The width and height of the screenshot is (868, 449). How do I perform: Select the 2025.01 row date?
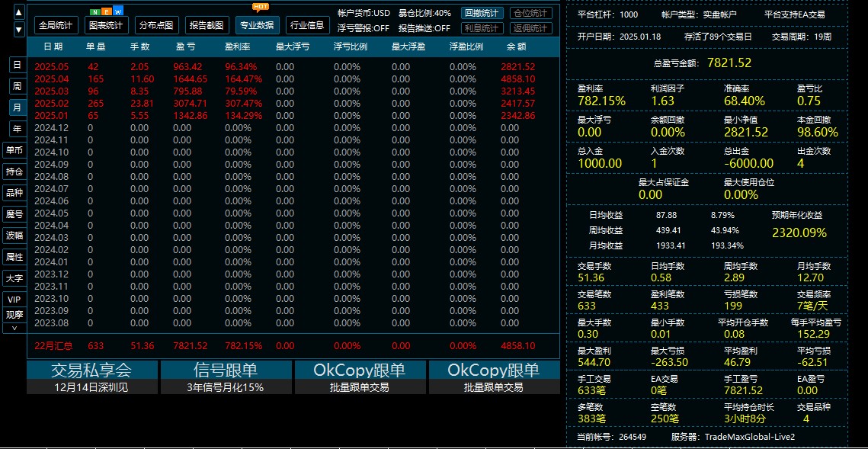(x=51, y=116)
